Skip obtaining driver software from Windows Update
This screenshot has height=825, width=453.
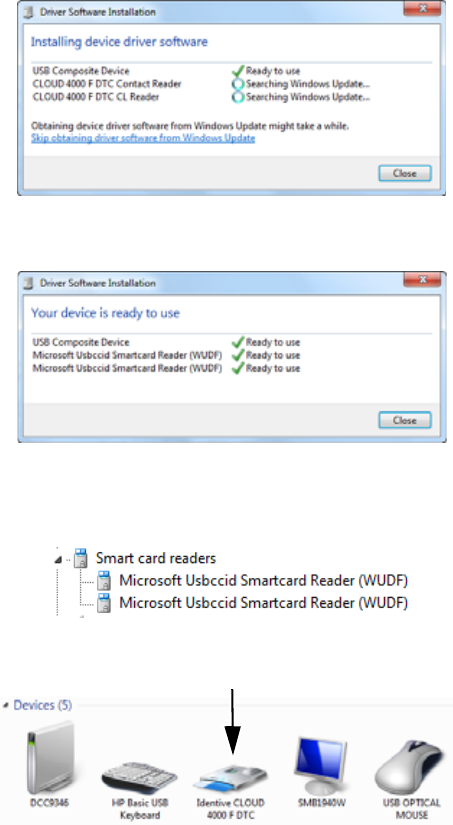[x=143, y=138]
